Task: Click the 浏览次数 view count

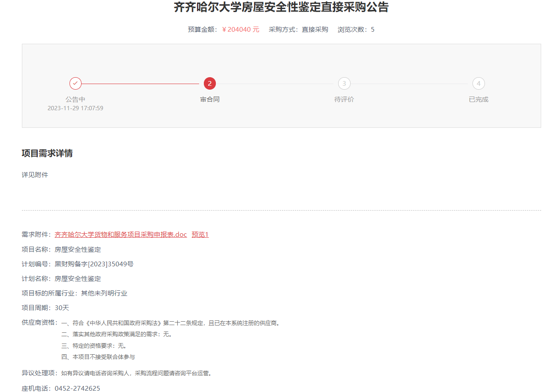Action: (x=356, y=30)
